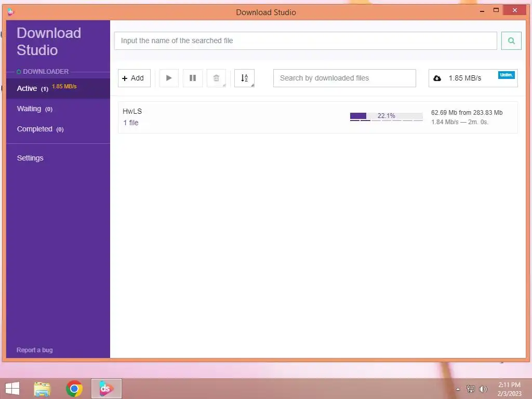The width and height of the screenshot is (532, 399).
Task: Select the HwLS download item name
Action: click(x=132, y=111)
